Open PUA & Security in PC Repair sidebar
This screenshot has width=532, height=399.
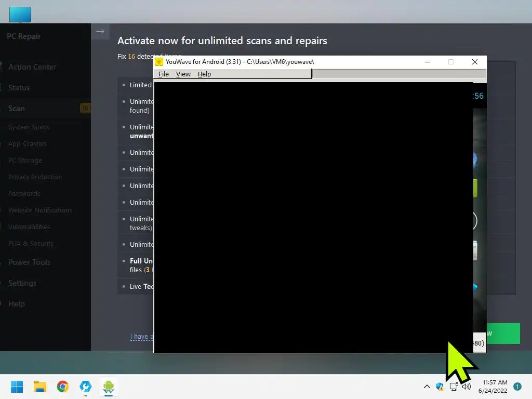[31, 243]
